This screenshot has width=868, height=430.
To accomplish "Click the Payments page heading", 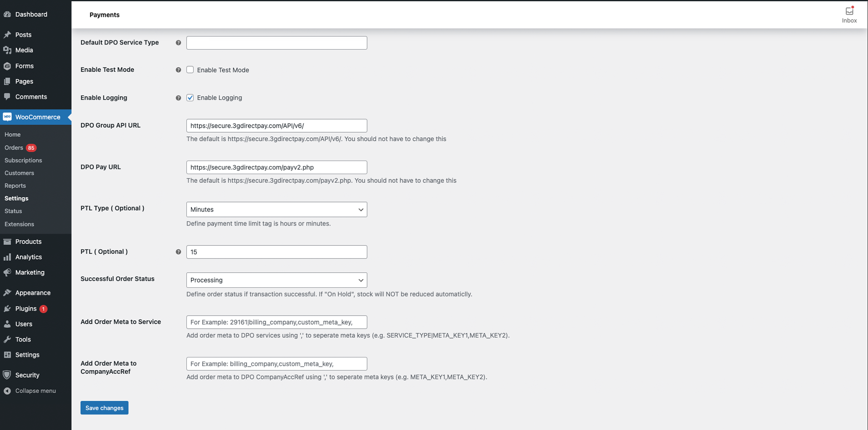I will click(104, 15).
